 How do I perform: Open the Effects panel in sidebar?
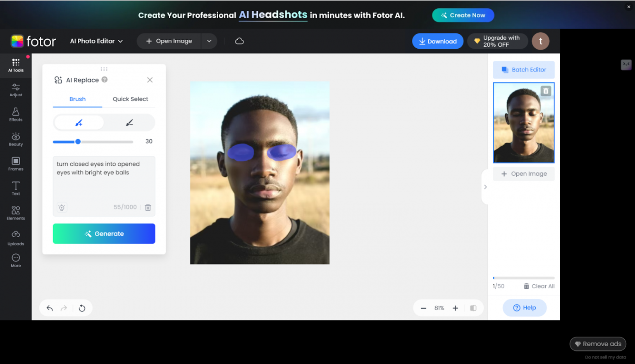16,114
